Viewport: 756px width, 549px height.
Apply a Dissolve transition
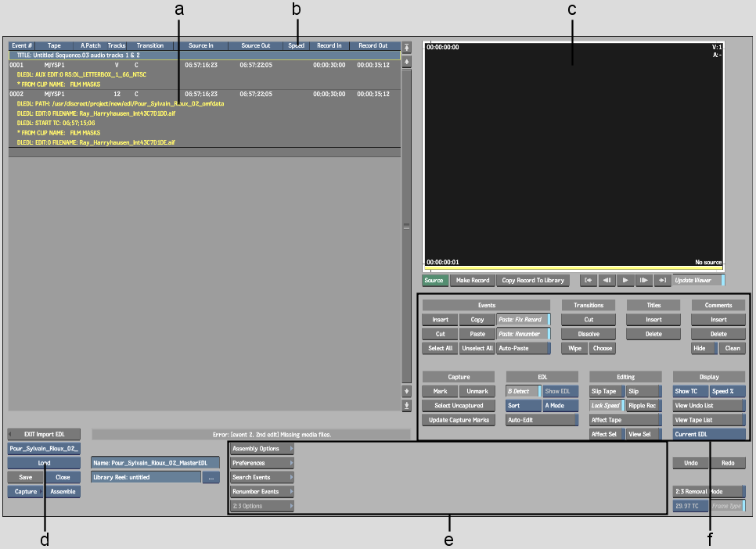coord(589,334)
